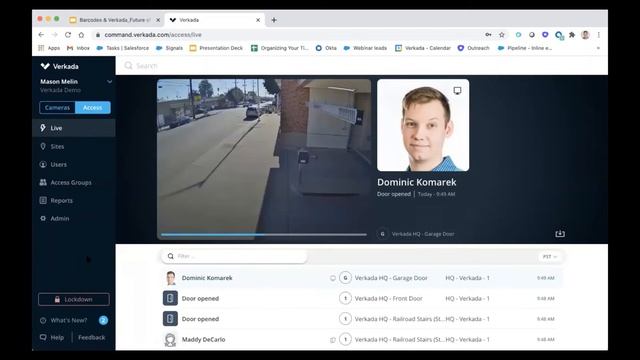The image size is (640, 360).
Task: Open What's New notifications
Action: click(x=69, y=320)
